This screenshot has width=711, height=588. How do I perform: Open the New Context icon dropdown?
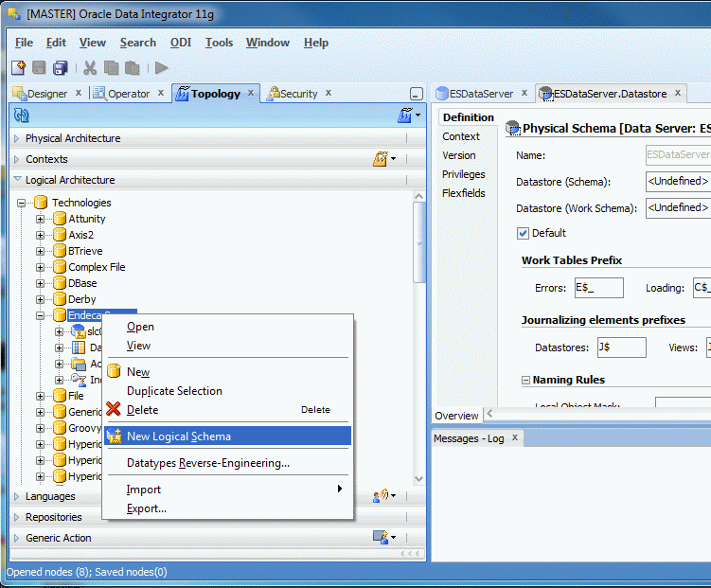384,159
